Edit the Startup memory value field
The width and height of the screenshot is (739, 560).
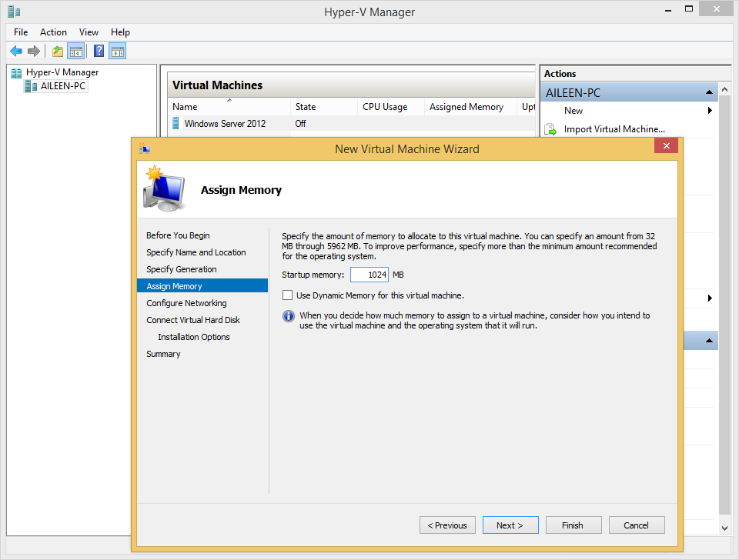click(x=369, y=274)
